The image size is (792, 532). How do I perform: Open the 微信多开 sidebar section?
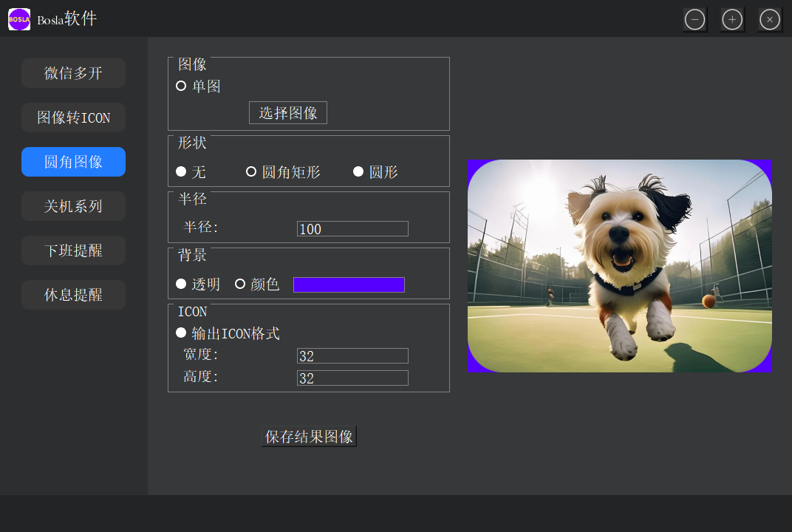click(73, 73)
